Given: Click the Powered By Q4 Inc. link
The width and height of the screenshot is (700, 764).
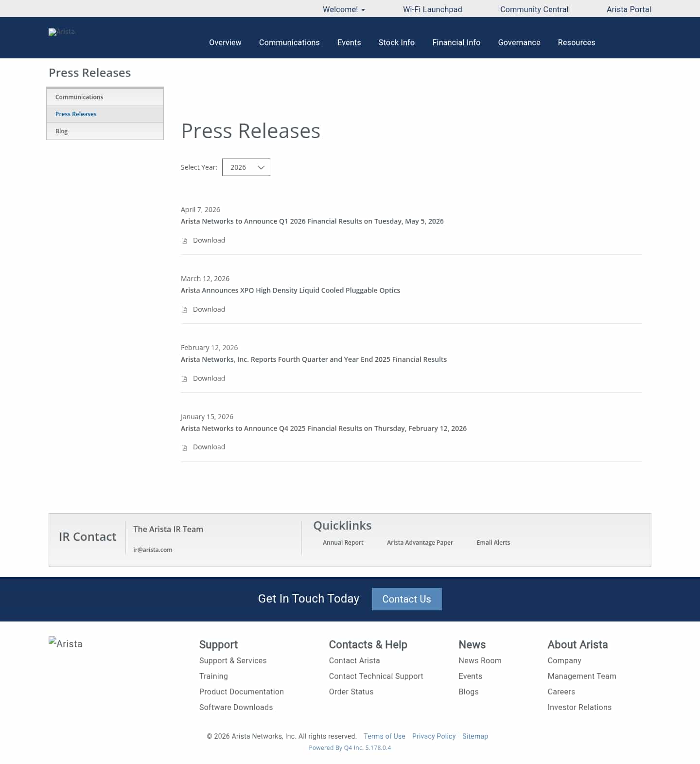Looking at the screenshot, I should tap(350, 748).
